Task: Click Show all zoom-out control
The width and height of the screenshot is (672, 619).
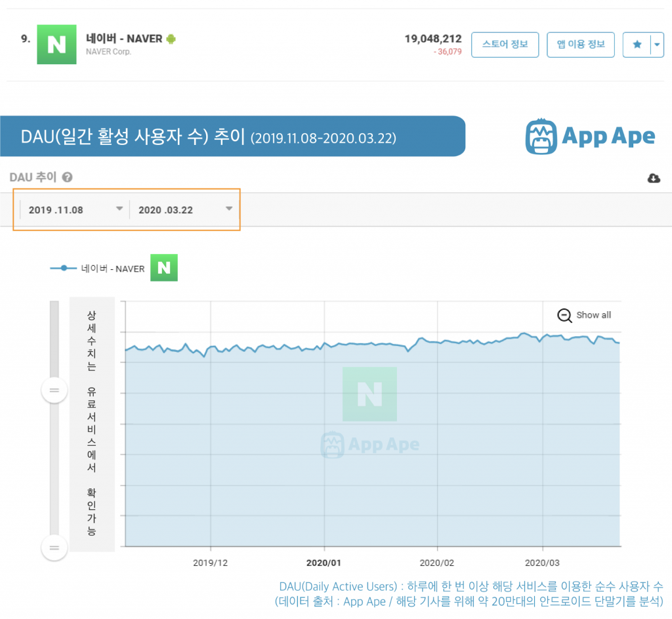Action: 584,315
